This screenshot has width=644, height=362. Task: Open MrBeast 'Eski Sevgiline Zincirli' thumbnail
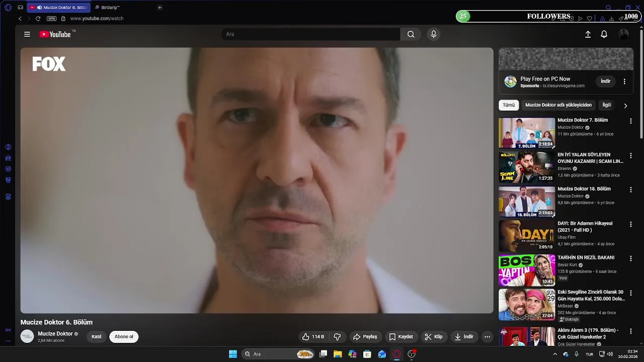(x=527, y=305)
